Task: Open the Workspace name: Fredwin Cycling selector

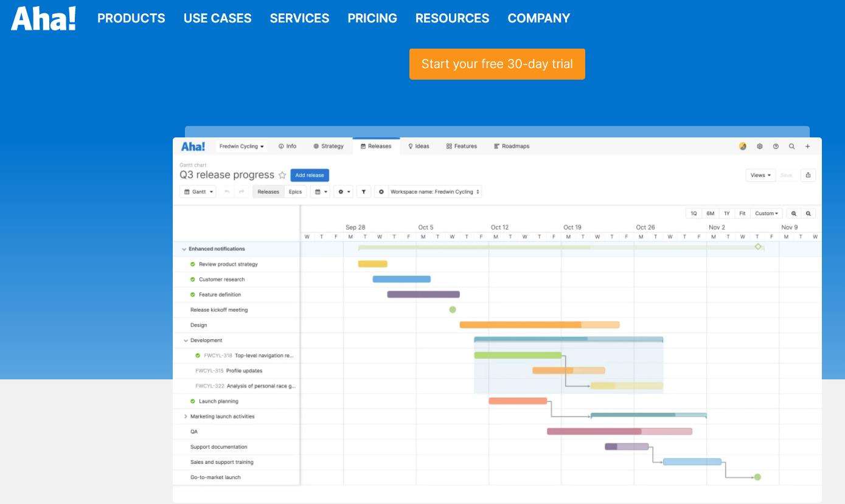Action: point(435,192)
